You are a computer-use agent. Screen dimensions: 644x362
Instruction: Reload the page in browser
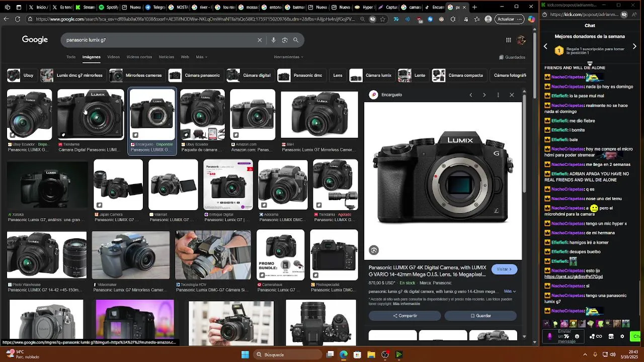click(x=18, y=19)
